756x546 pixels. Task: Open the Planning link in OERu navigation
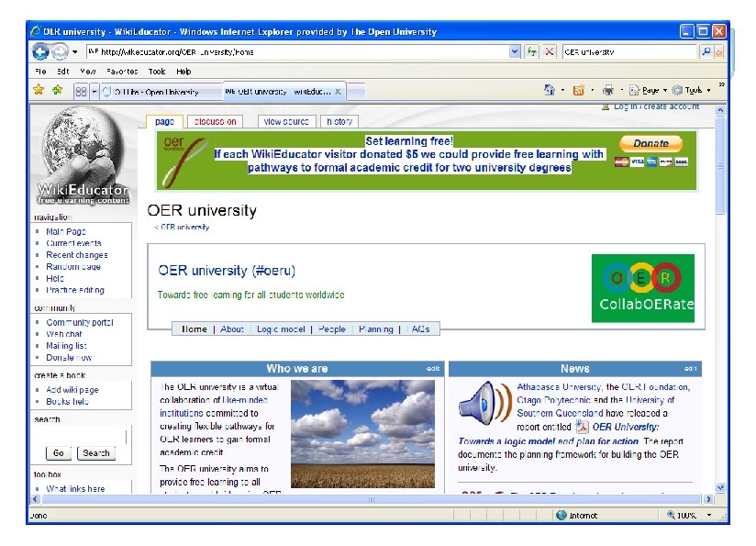376,329
